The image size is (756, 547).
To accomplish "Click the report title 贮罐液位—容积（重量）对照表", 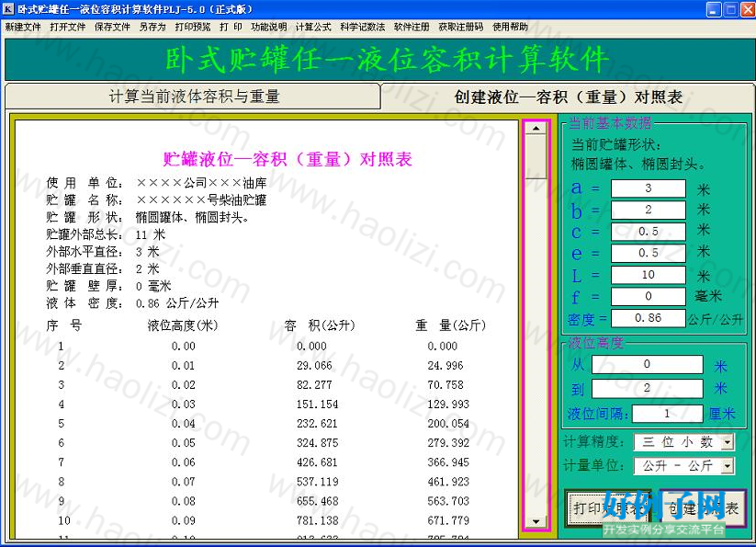I will [x=288, y=159].
